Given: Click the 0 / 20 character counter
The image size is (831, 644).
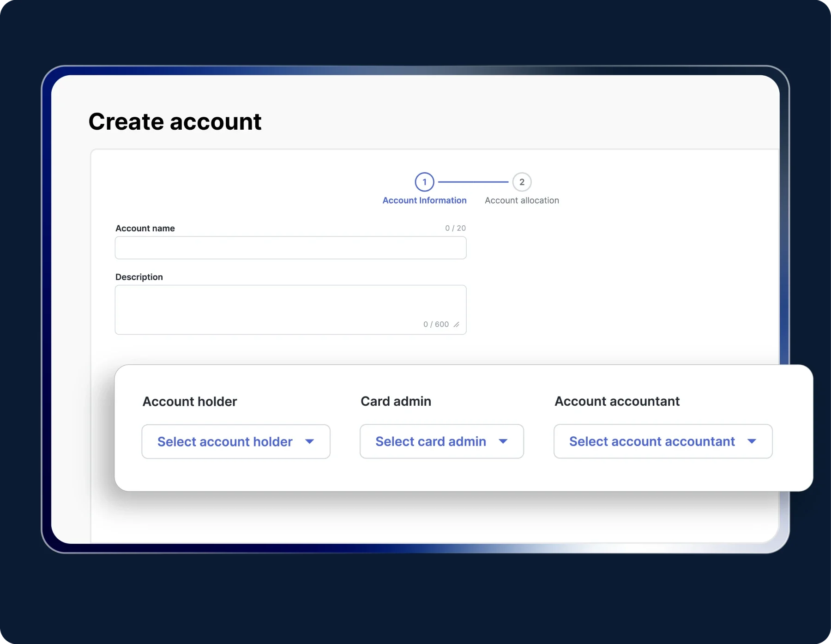Looking at the screenshot, I should (455, 228).
